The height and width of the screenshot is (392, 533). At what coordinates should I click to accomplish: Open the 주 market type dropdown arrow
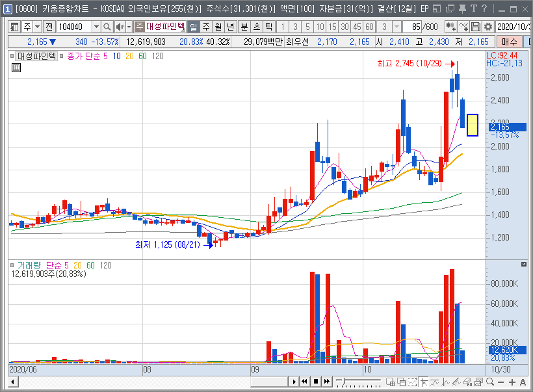[38, 27]
